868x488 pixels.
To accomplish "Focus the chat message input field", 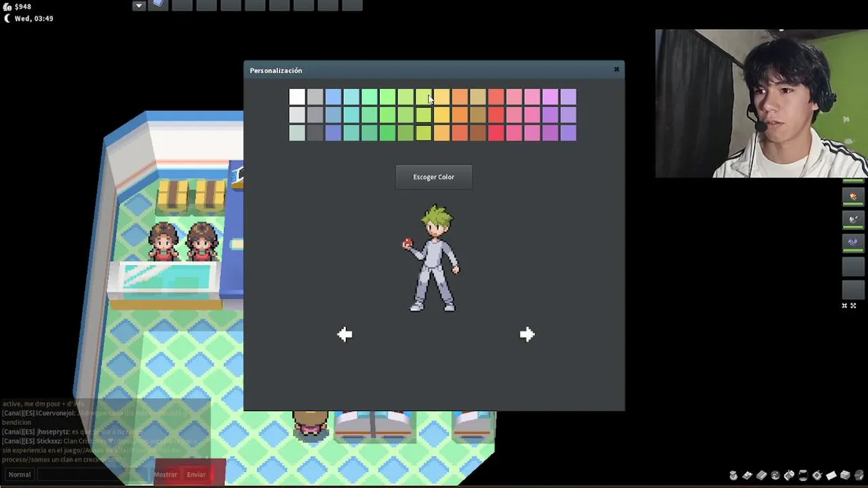I will pos(94,474).
